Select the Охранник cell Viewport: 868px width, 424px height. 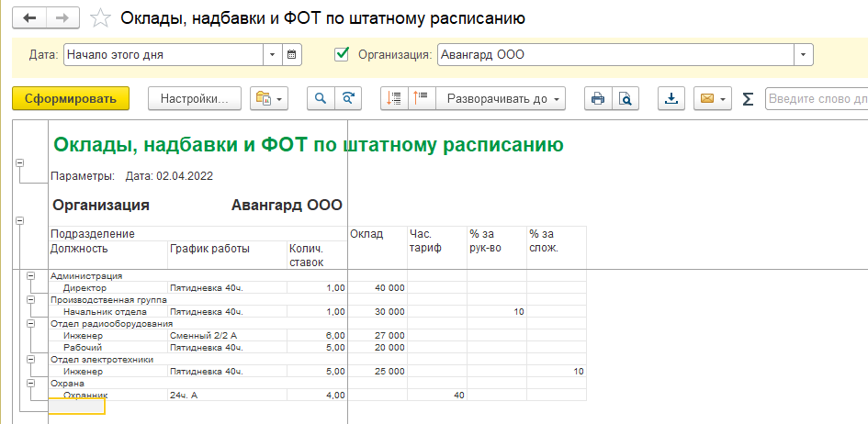pyautogui.click(x=108, y=395)
